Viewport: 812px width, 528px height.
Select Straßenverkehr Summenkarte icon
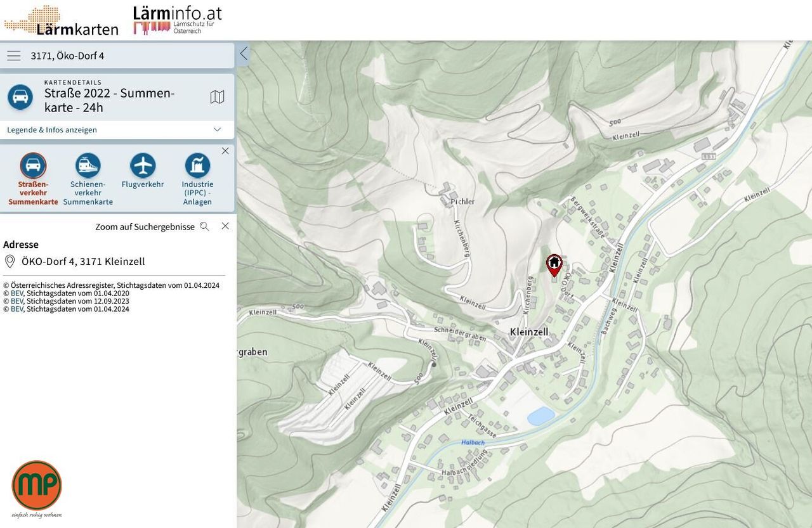coord(33,166)
